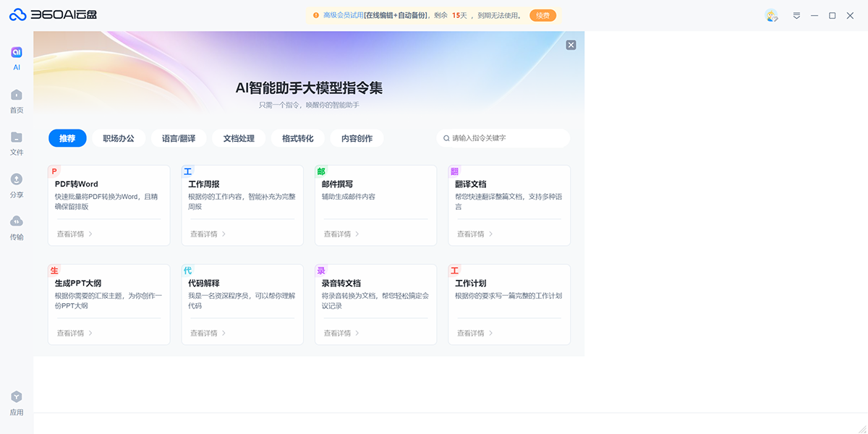Open the user avatar in the title bar
The height and width of the screenshot is (434, 868).
pos(771,15)
